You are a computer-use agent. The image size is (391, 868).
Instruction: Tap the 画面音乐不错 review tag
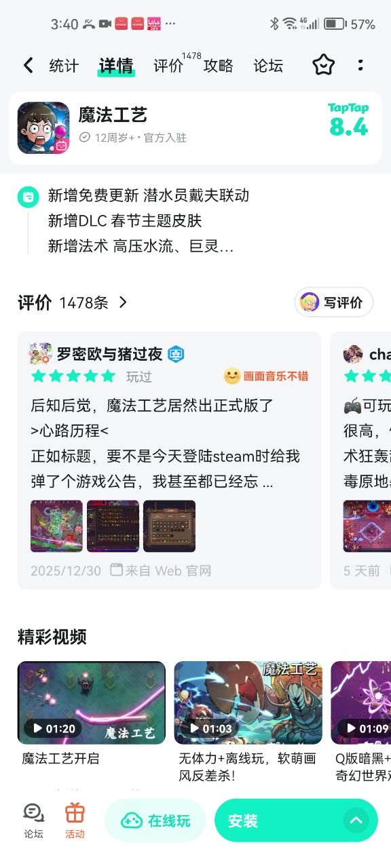tap(266, 376)
